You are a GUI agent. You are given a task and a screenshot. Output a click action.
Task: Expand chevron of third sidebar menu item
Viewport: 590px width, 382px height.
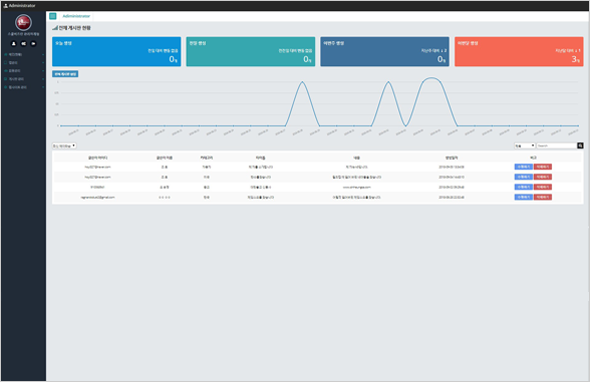click(x=43, y=71)
